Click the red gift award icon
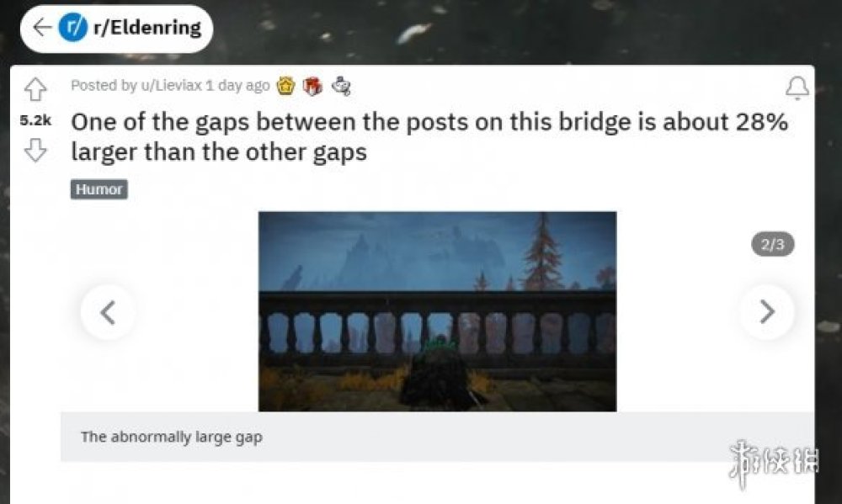The image size is (842, 504). (x=313, y=86)
